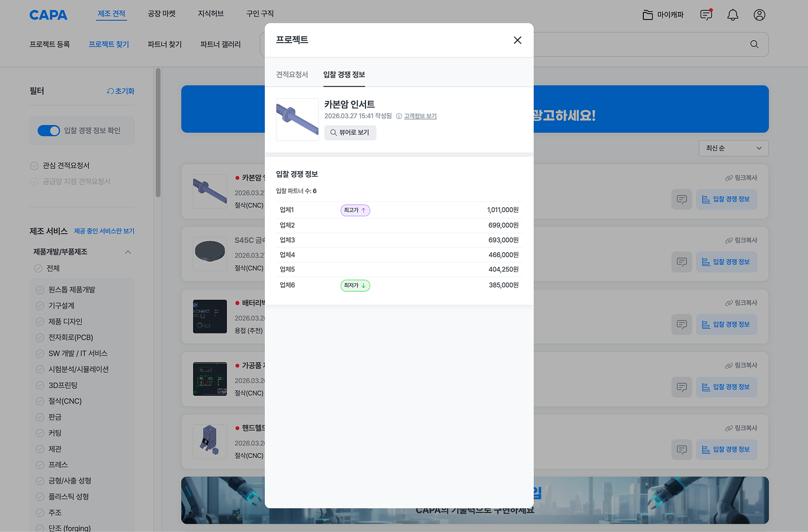Check the 관심 견적요청서 option

[x=34, y=166]
